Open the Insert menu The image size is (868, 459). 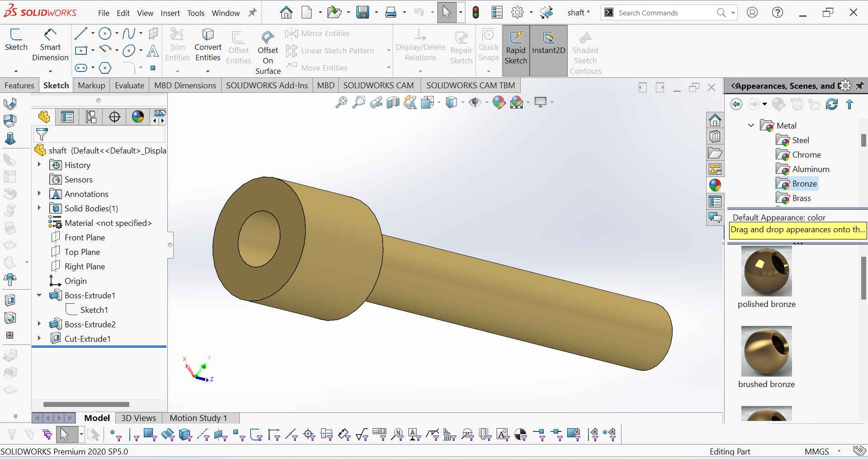(x=170, y=13)
